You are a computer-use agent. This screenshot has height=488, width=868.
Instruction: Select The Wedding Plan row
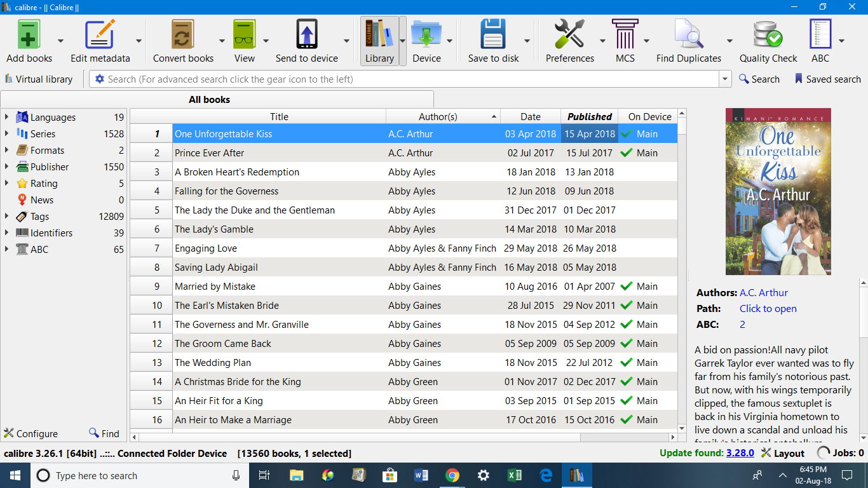pyautogui.click(x=403, y=363)
